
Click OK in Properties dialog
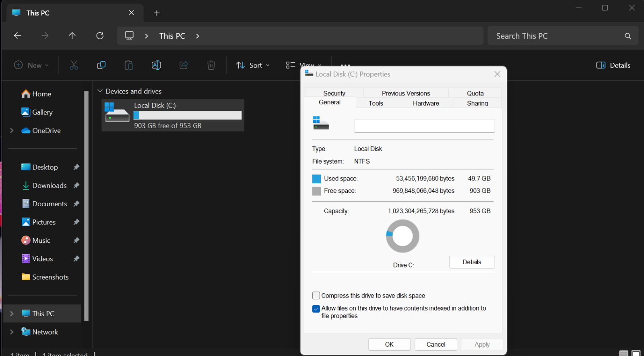(389, 344)
